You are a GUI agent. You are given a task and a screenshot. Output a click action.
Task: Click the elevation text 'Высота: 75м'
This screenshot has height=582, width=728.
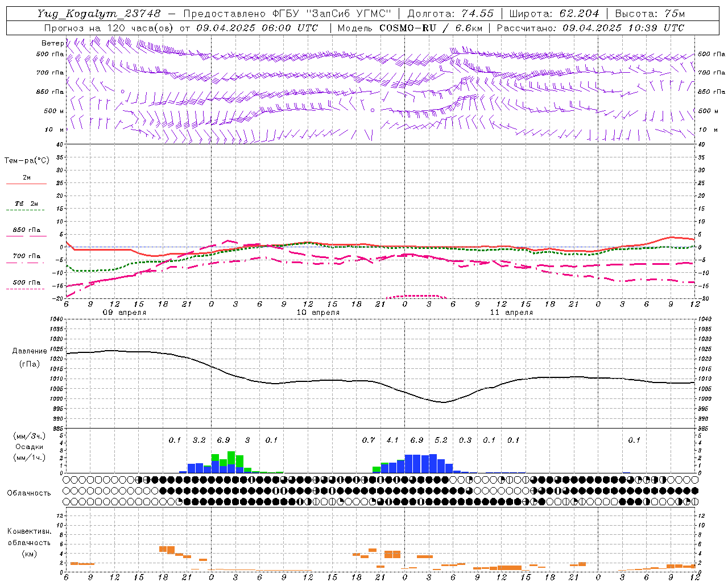[x=650, y=14]
